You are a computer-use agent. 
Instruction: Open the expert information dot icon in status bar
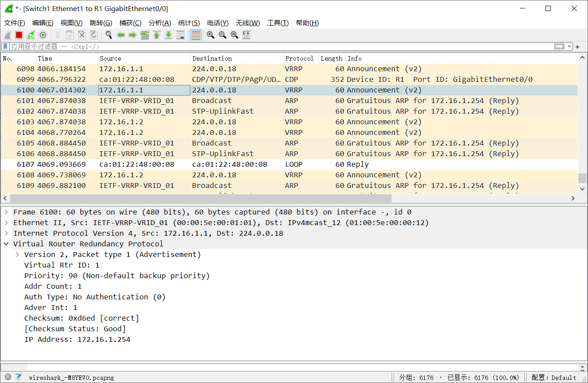click(x=8, y=377)
